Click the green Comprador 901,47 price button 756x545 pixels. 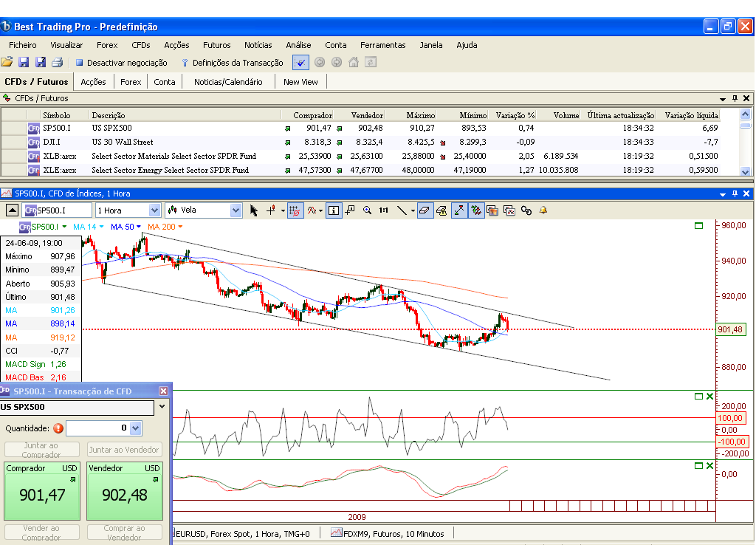(x=42, y=490)
